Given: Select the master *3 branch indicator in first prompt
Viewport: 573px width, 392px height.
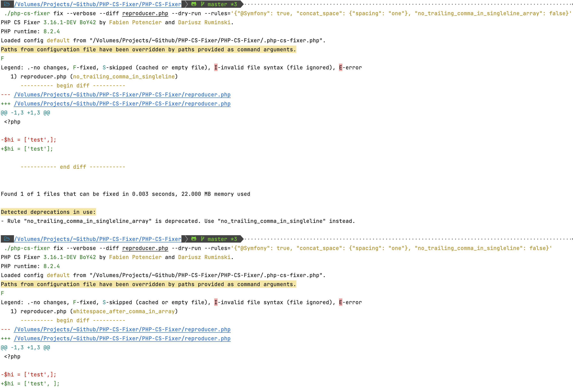Looking at the screenshot, I should pos(222,4).
